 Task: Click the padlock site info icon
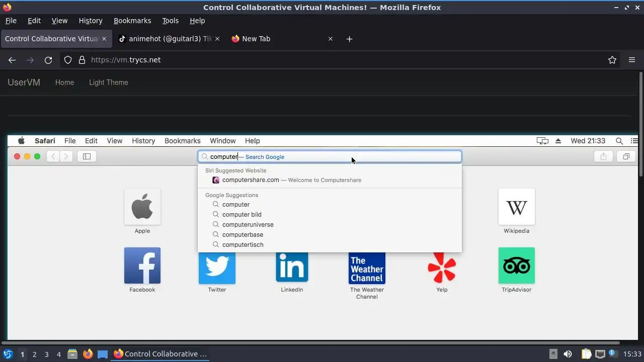click(82, 60)
